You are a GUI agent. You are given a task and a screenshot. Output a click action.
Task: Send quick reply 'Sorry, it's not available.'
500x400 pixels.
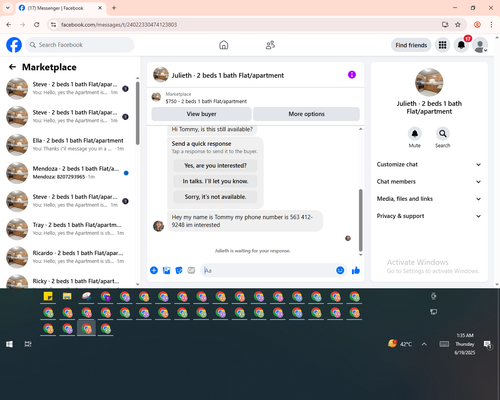pyautogui.click(x=215, y=197)
